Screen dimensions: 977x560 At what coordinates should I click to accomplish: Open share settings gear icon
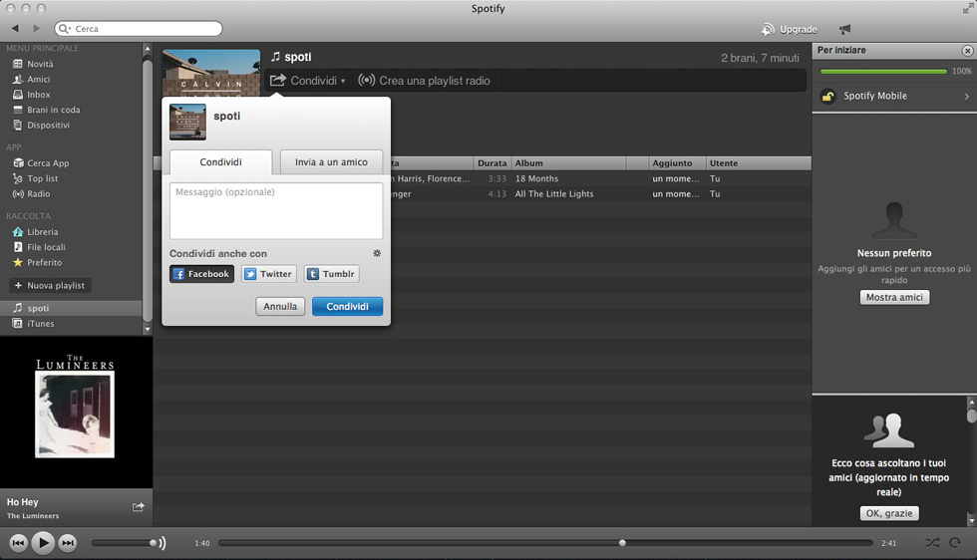click(377, 253)
